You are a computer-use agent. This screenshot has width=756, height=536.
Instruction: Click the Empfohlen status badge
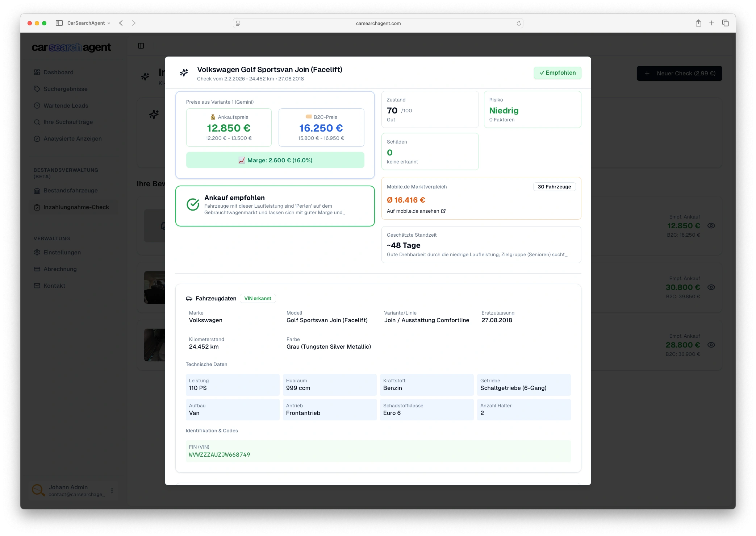coord(557,73)
